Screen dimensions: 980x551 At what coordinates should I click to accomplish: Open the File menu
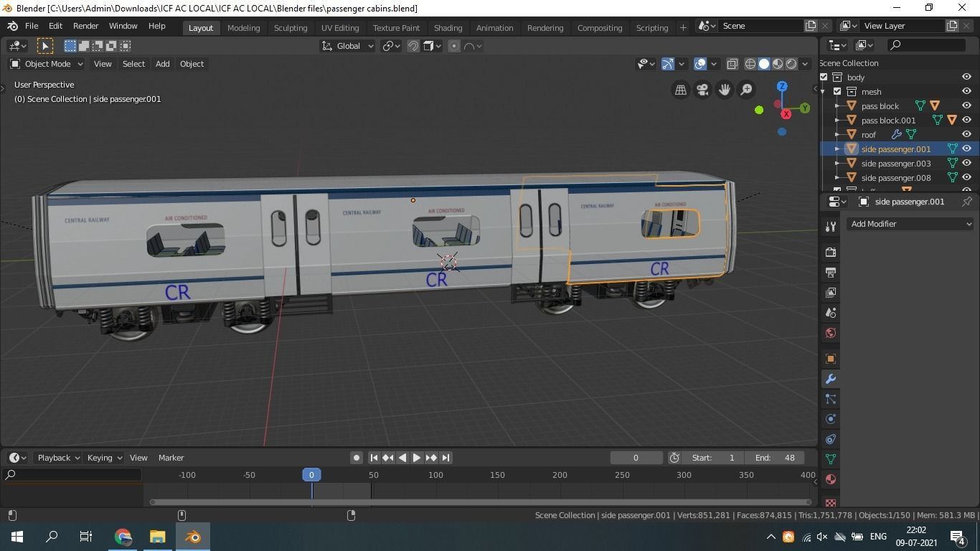coord(32,26)
